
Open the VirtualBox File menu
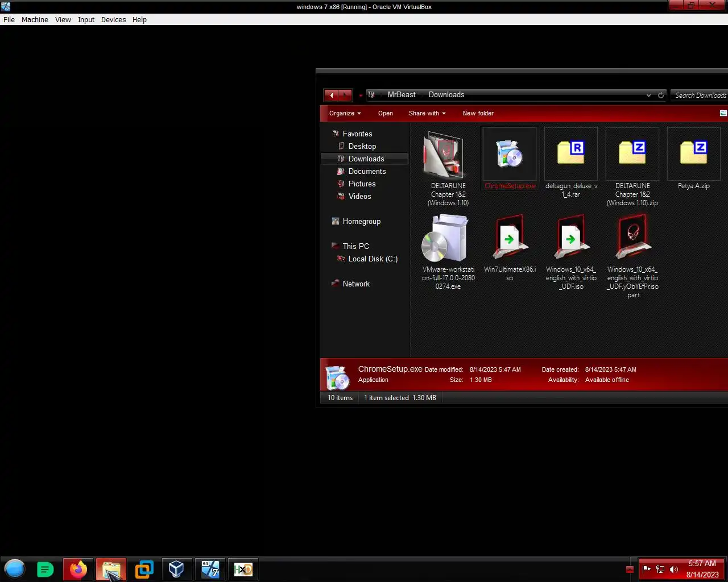click(9, 19)
